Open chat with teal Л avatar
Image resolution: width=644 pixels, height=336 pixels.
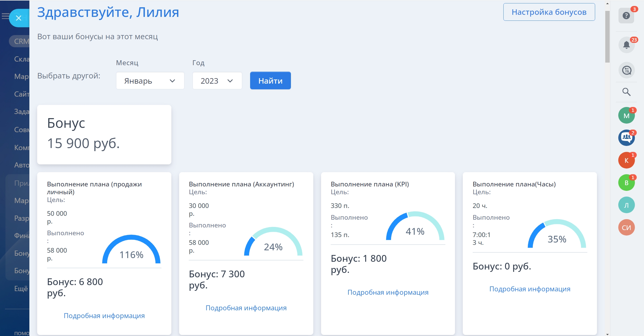click(x=626, y=205)
